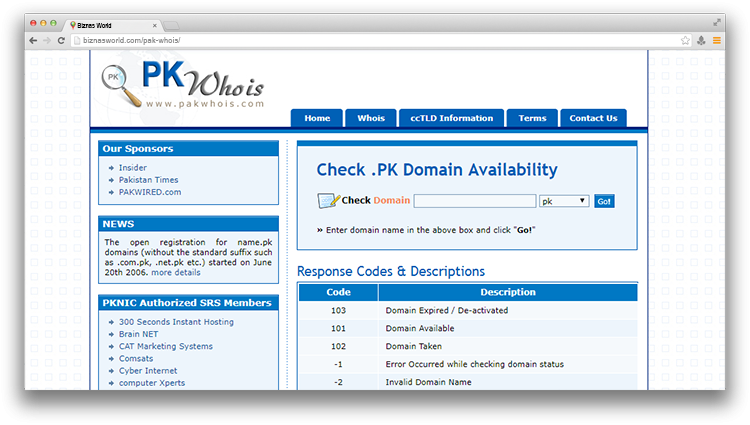Reload the page with the refresh icon
The width and height of the screenshot is (750, 425).
coord(61,41)
